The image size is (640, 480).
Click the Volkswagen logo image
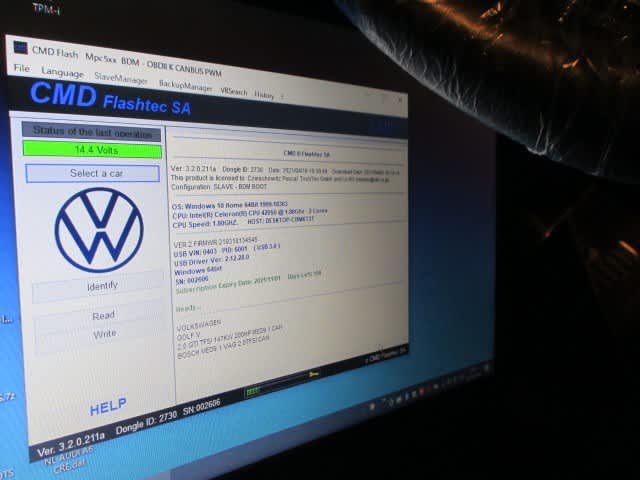click(x=99, y=230)
